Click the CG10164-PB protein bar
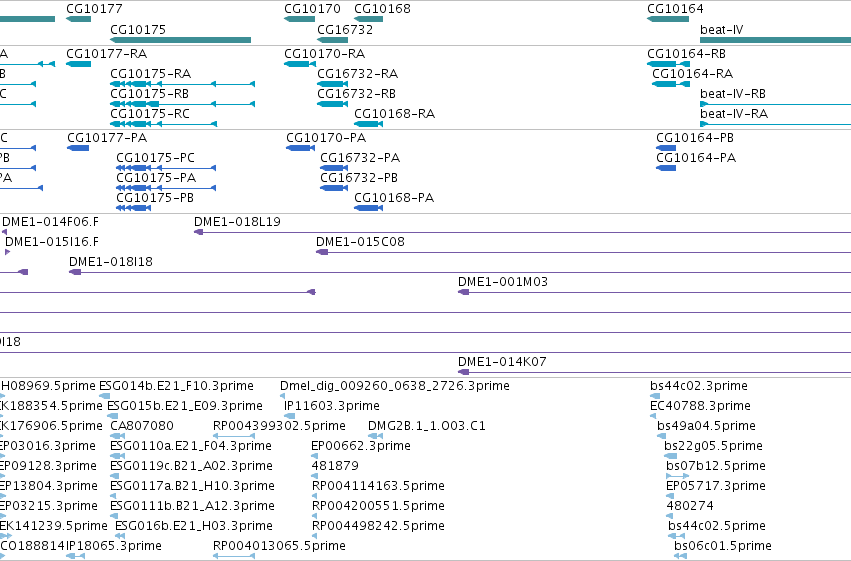The height and width of the screenshot is (561, 851). click(666, 148)
